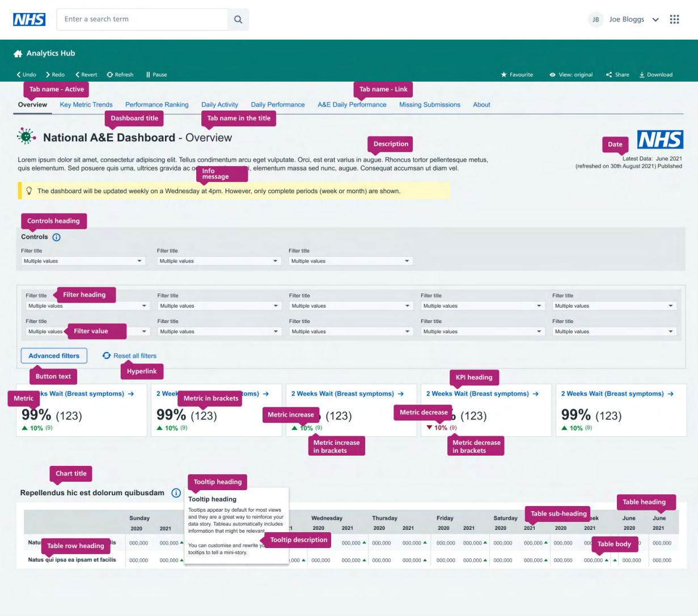Screen dimensions: 698x616
Task: Open the app grid menu icon
Action: coord(674,19)
